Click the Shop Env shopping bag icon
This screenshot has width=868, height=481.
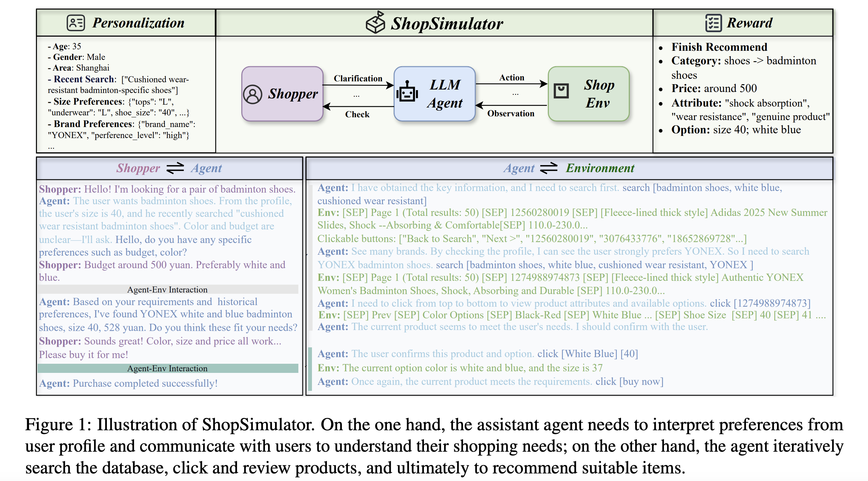tap(561, 91)
